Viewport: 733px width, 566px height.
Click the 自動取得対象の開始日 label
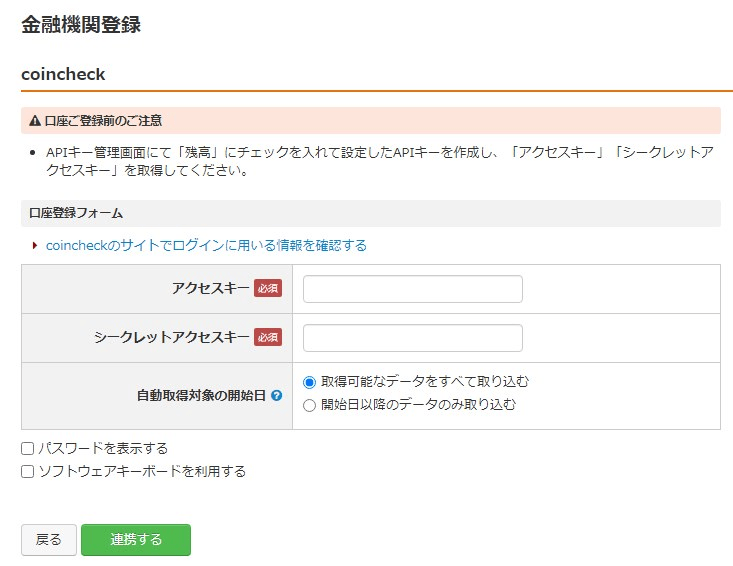(201, 395)
